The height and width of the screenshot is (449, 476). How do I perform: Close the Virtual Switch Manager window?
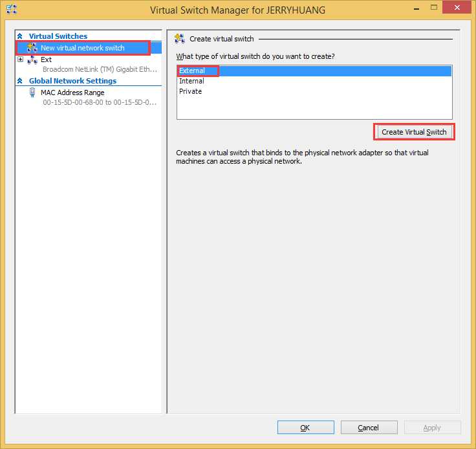457,7
